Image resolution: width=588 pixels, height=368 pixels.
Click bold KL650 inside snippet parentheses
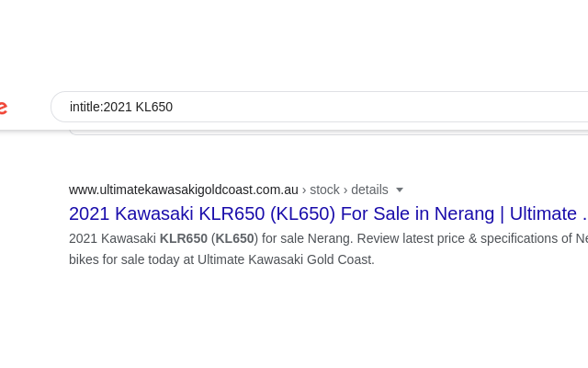pos(235,238)
